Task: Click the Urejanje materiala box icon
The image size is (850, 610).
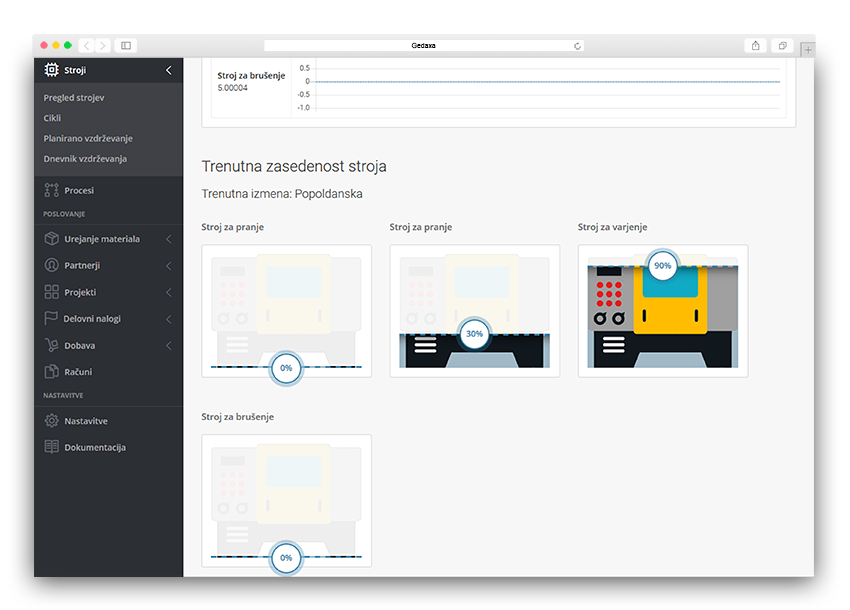Action: (x=52, y=239)
